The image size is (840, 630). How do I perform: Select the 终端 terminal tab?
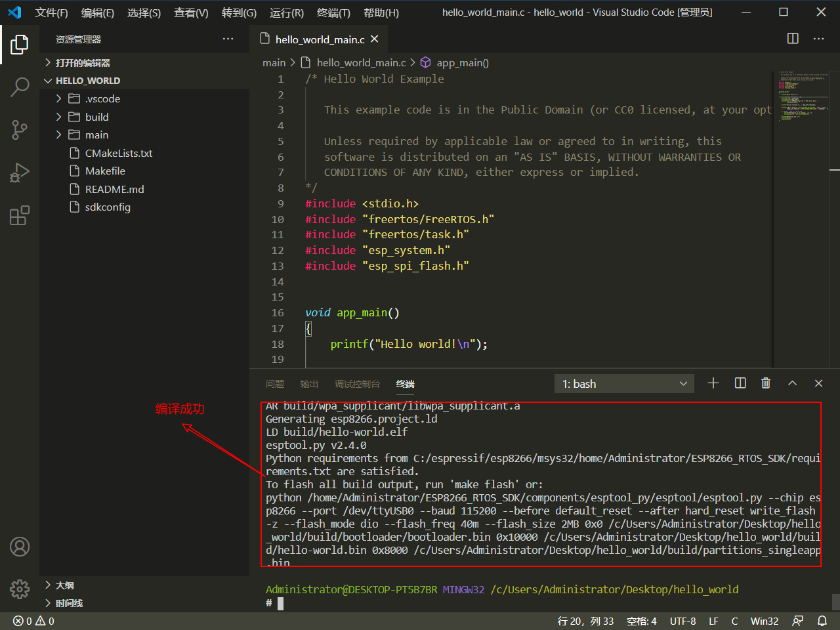coord(406,384)
